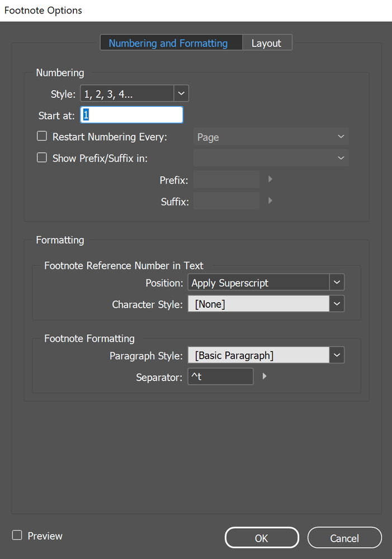Select the Numbering and Formatting tab

click(172, 43)
